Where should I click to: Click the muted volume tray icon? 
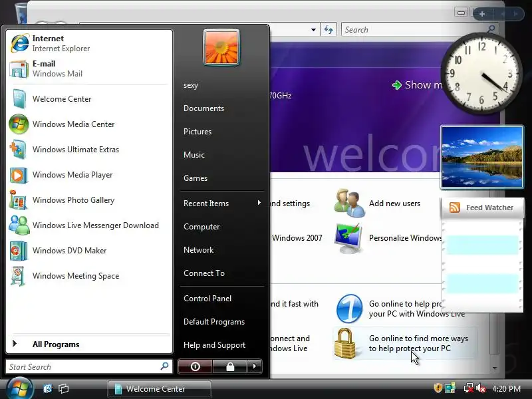481,388
